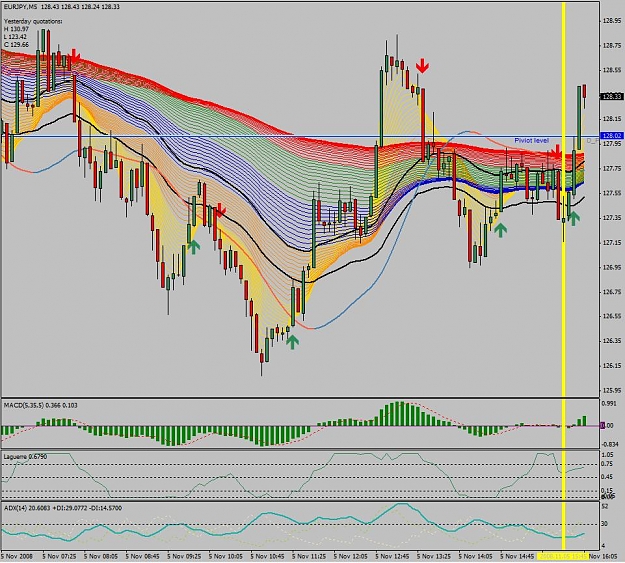Click the MACD scale top value 0.991
Screen dimensions: 625x563
coord(609,404)
